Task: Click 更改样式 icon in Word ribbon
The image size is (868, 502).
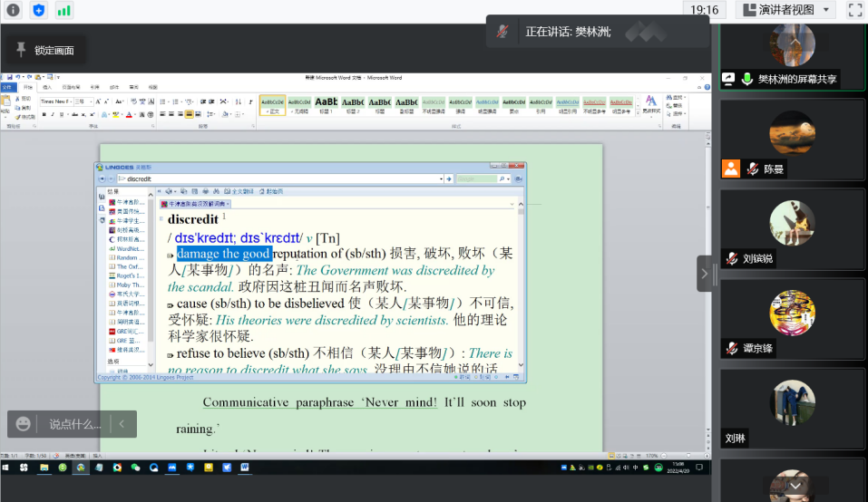Action: pos(651,104)
